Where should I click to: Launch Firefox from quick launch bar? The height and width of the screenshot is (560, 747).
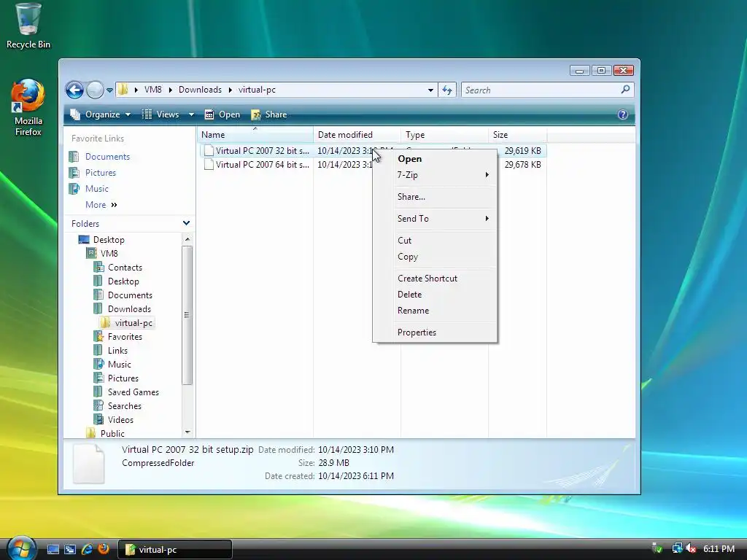click(x=104, y=549)
